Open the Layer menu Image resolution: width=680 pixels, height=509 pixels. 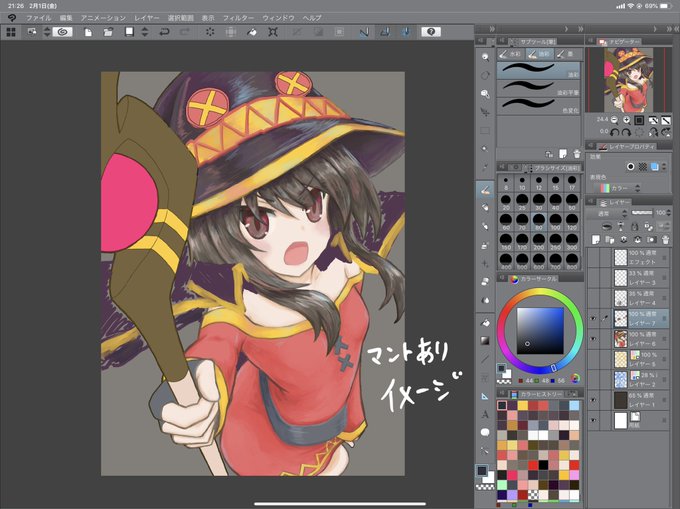[x=147, y=18]
